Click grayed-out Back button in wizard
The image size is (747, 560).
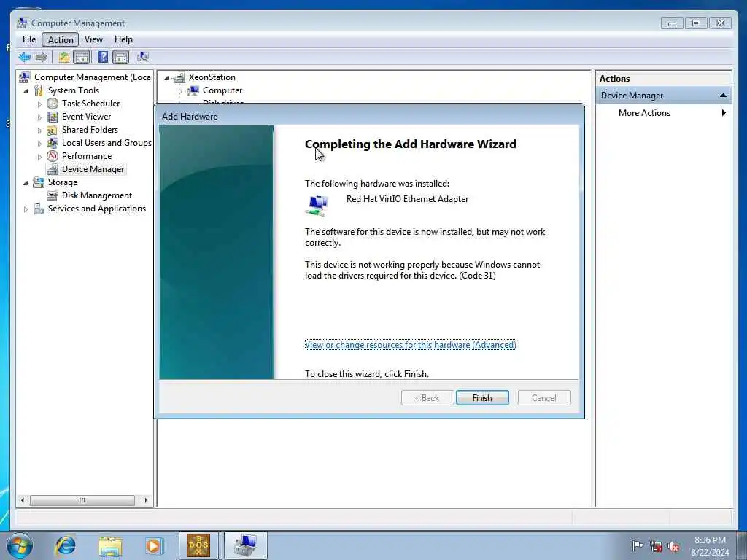(427, 398)
